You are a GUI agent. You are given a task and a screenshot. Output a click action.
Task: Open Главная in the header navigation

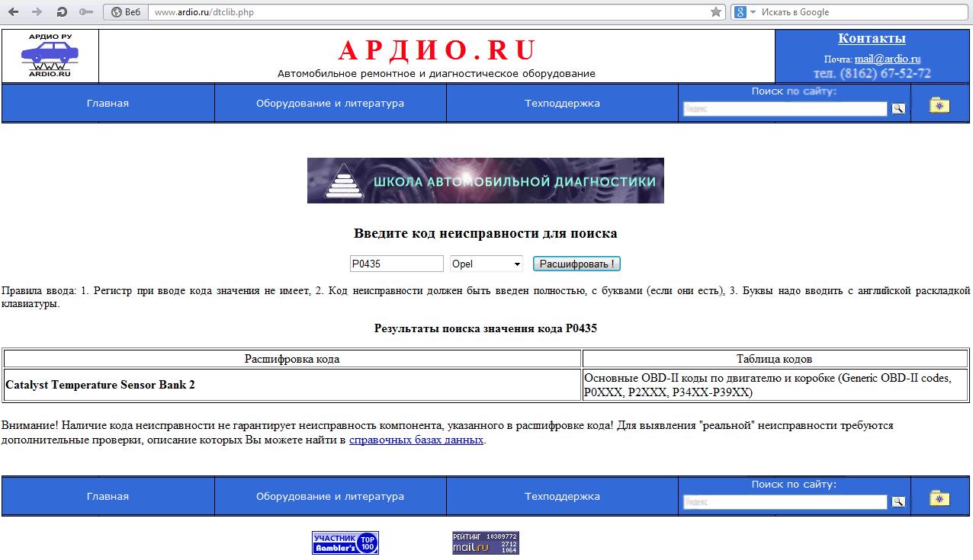[108, 104]
